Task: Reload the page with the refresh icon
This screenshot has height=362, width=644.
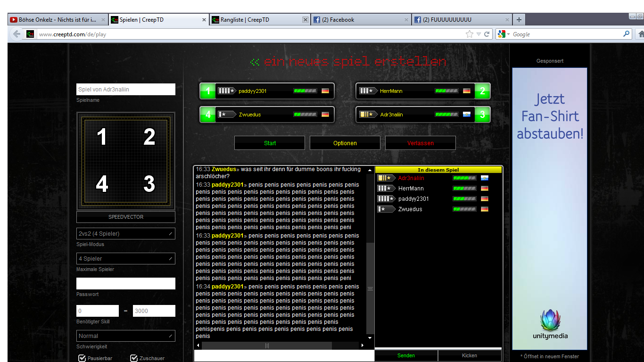Action: (487, 34)
